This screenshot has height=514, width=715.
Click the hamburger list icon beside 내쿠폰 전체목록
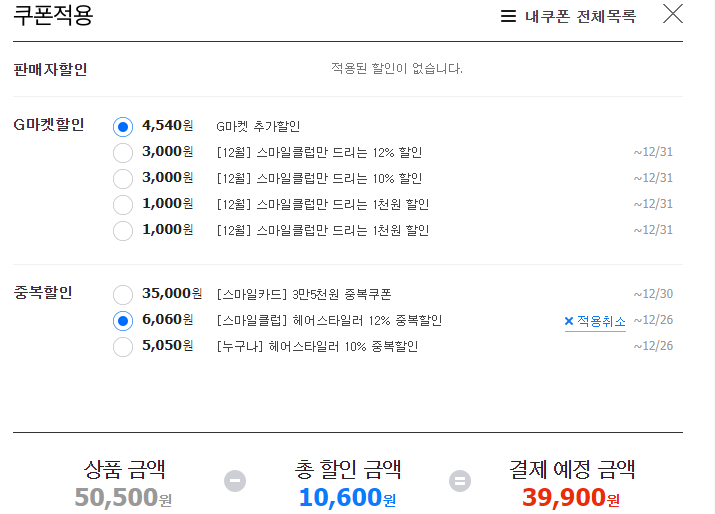coord(508,16)
